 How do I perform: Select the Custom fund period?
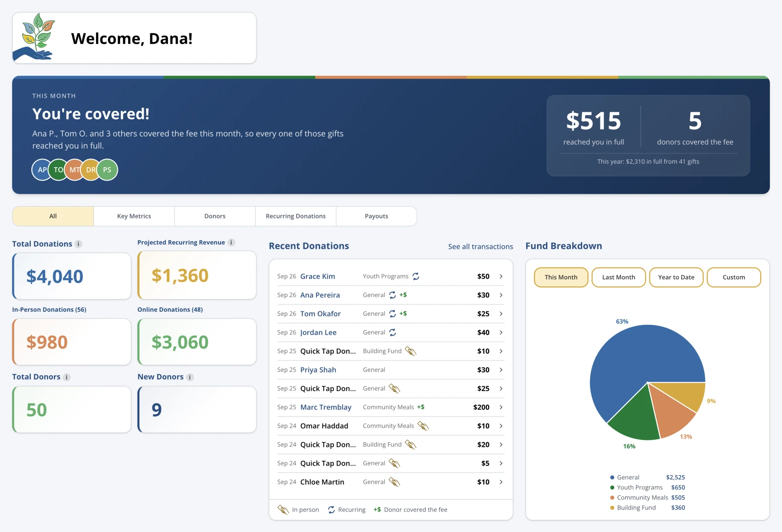tap(734, 277)
